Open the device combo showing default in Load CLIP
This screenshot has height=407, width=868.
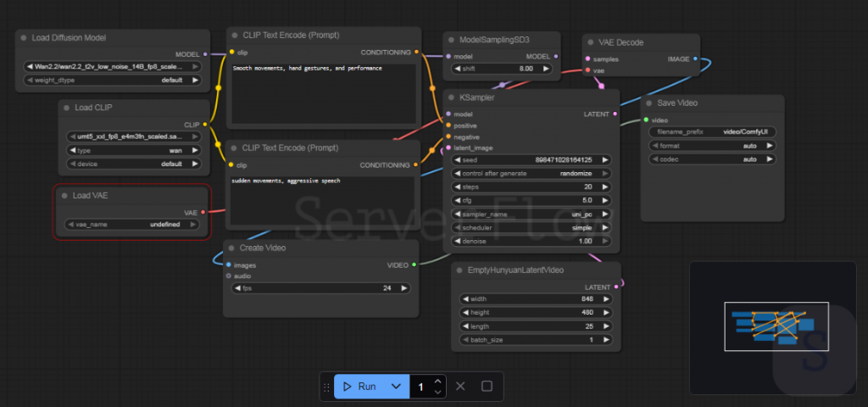(x=133, y=164)
